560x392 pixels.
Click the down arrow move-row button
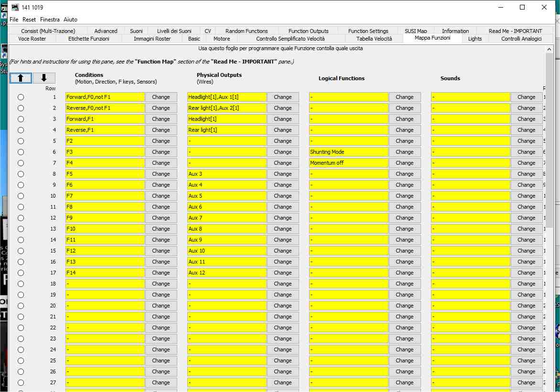[44, 78]
